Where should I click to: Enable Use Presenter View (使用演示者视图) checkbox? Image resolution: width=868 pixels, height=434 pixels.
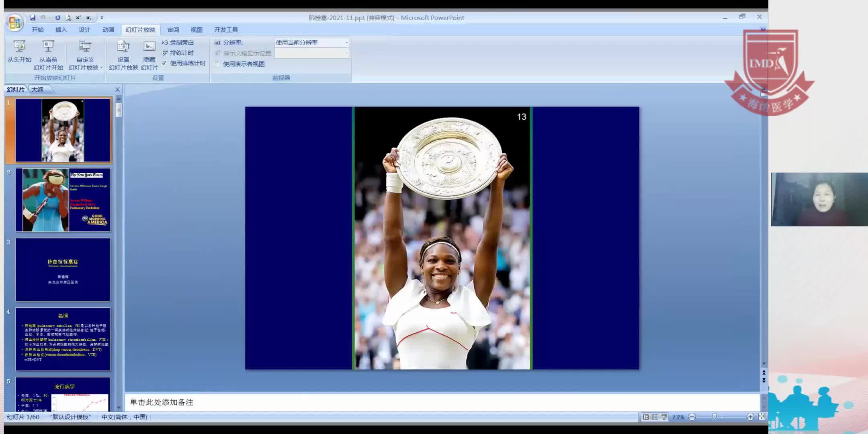217,64
